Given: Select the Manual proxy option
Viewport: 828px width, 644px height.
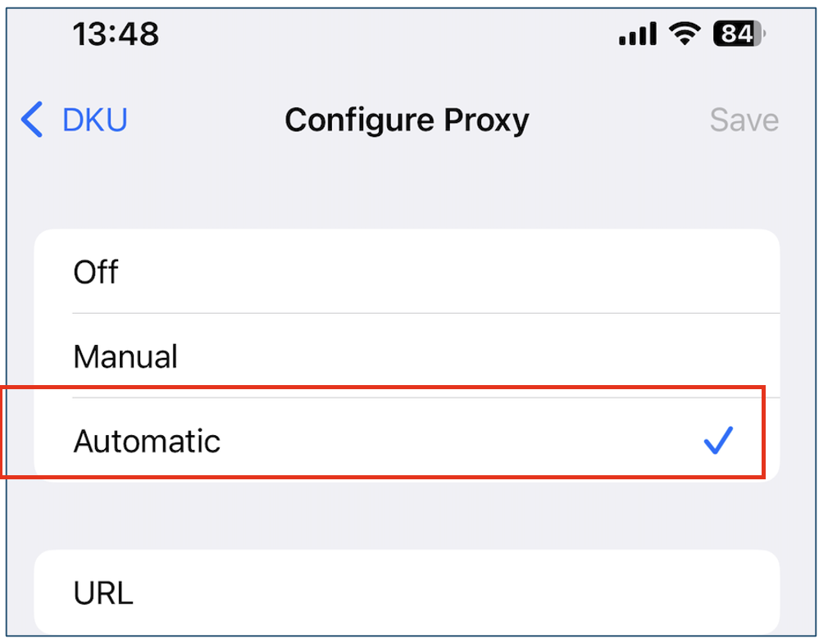Looking at the screenshot, I should click(x=407, y=356).
